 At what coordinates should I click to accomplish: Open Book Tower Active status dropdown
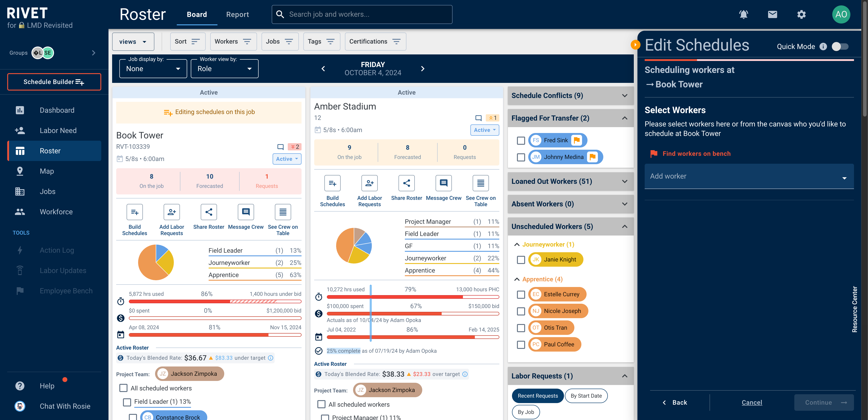click(287, 159)
